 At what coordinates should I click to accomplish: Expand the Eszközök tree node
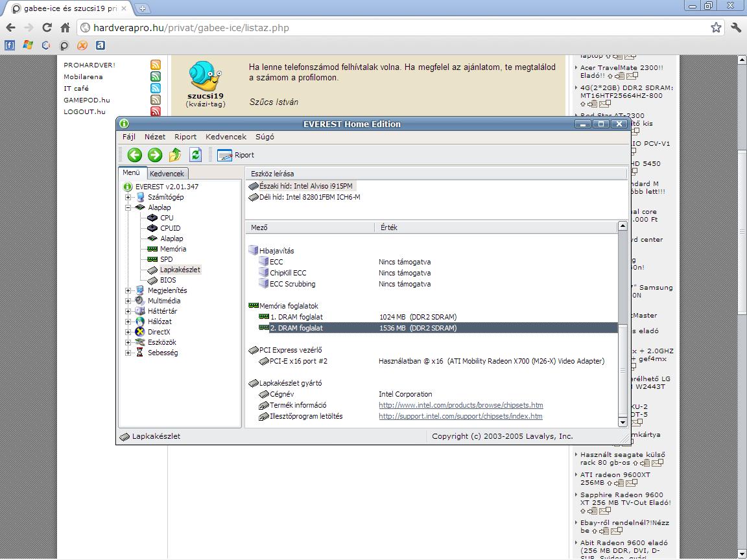[x=128, y=342]
